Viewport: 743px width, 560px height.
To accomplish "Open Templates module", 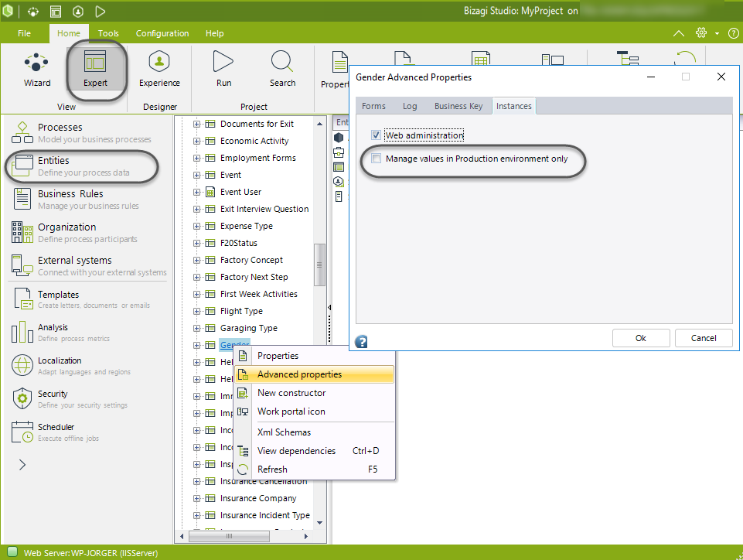I will pos(80,299).
